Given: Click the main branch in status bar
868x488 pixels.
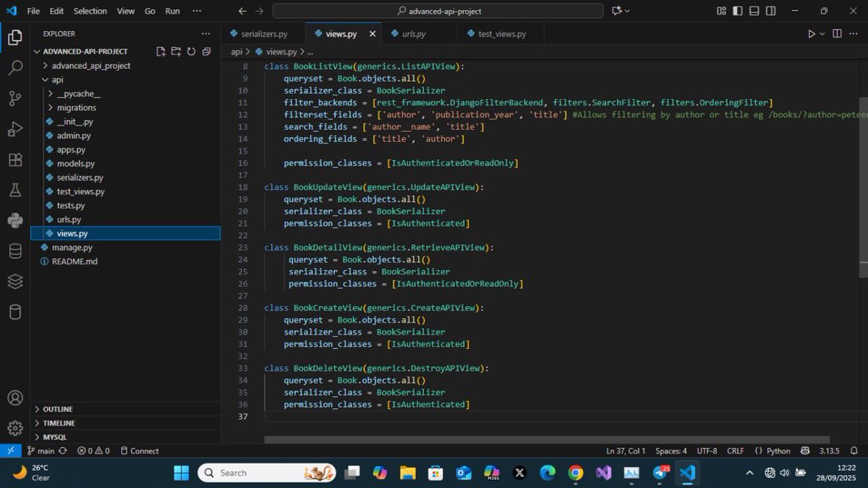Looking at the screenshot, I should [x=41, y=450].
